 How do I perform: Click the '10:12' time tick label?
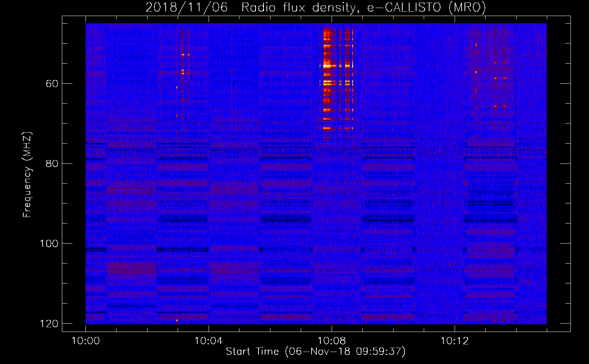pyautogui.click(x=455, y=341)
